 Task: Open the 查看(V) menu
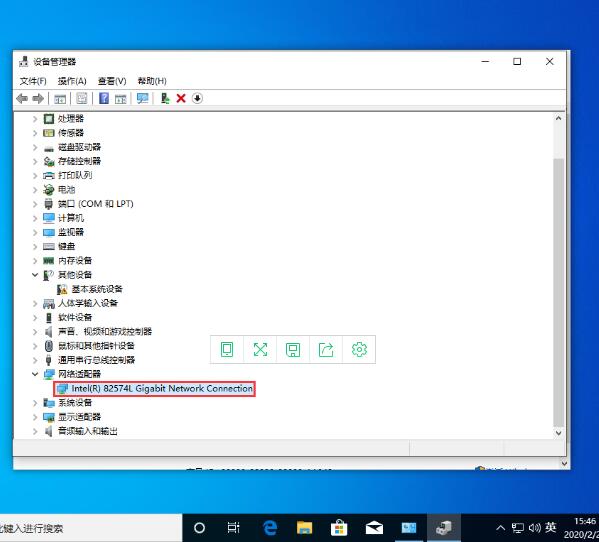coord(112,81)
